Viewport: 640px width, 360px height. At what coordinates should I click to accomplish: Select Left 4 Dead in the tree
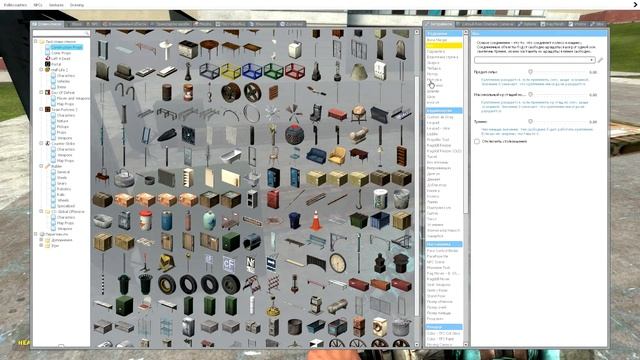[60, 59]
